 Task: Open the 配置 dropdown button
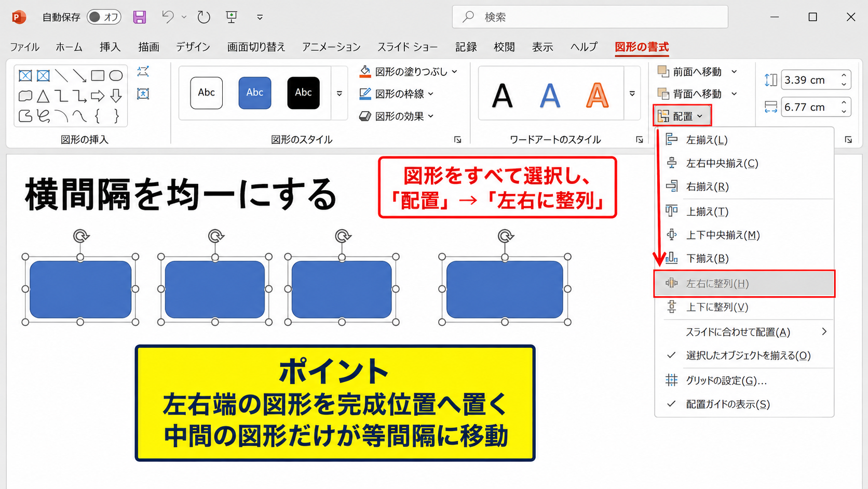coord(682,116)
